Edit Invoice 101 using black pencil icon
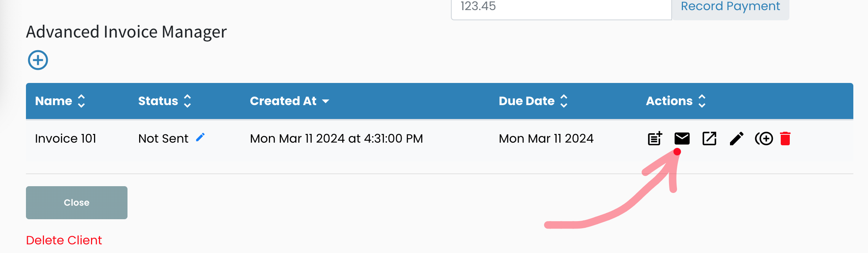 (736, 139)
